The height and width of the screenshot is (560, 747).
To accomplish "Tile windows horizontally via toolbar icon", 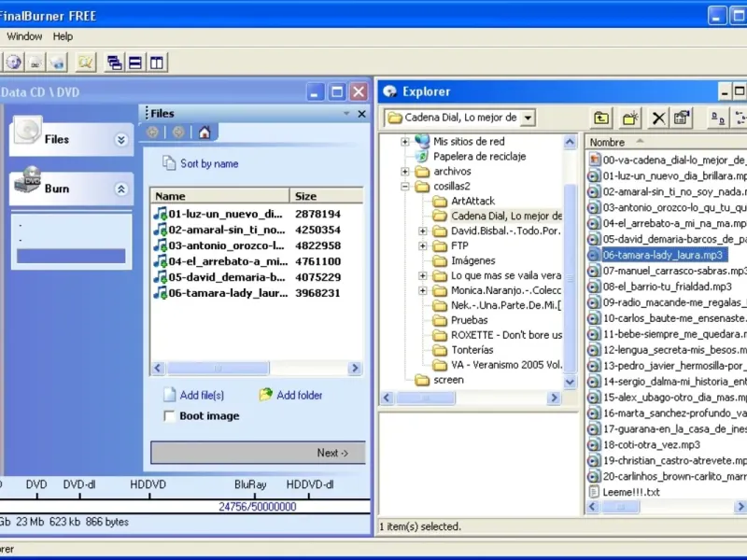I will pos(135,63).
